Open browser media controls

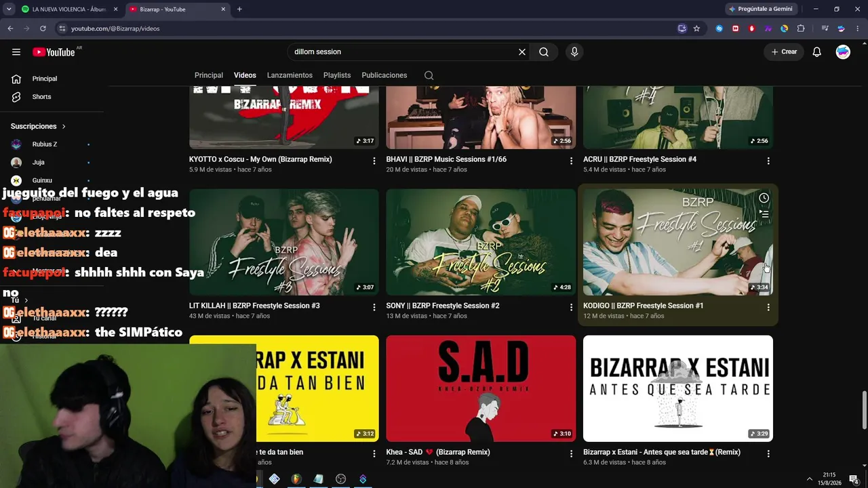(825, 28)
